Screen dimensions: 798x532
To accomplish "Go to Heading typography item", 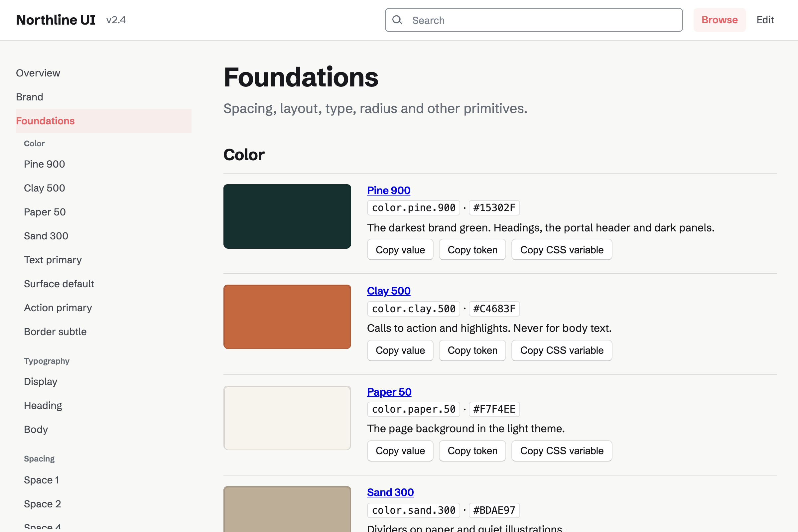I will tap(43, 405).
